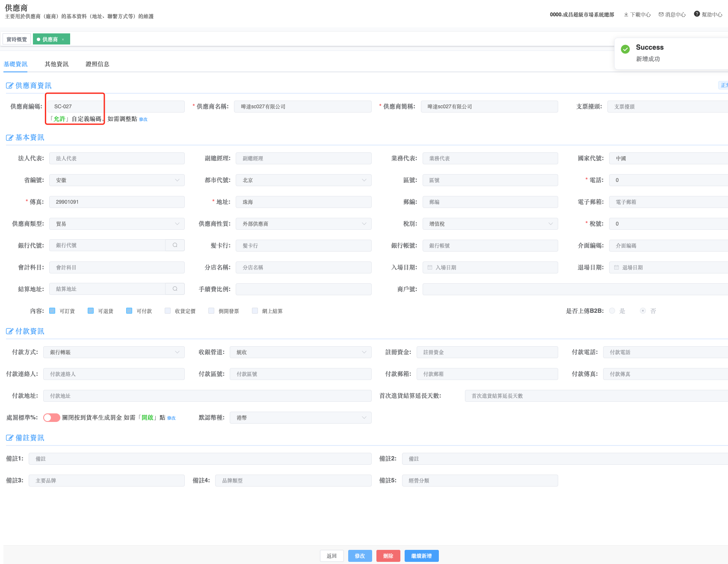Click the 供應商編碼 input field

116,107
